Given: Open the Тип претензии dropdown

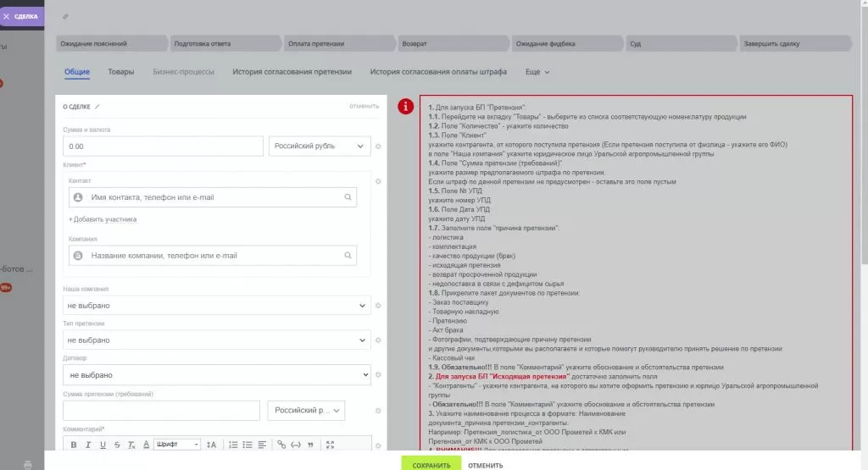Looking at the screenshot, I should (217, 340).
